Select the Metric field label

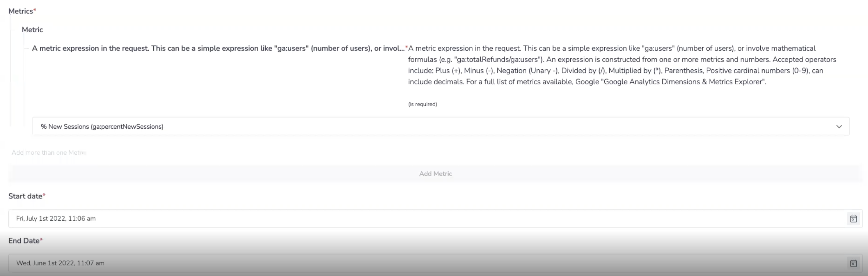tap(32, 30)
